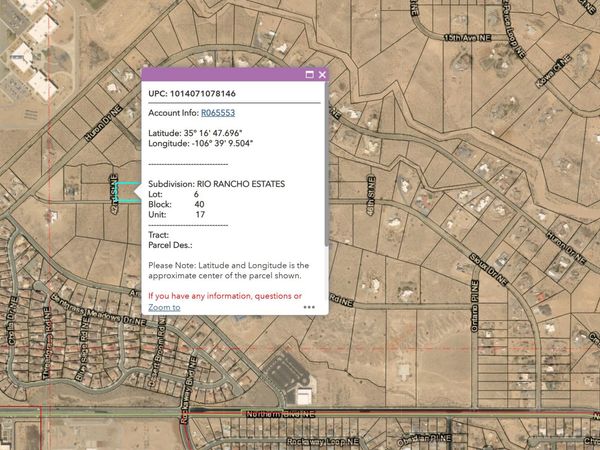Click the 46th St NE street label

click(370, 195)
